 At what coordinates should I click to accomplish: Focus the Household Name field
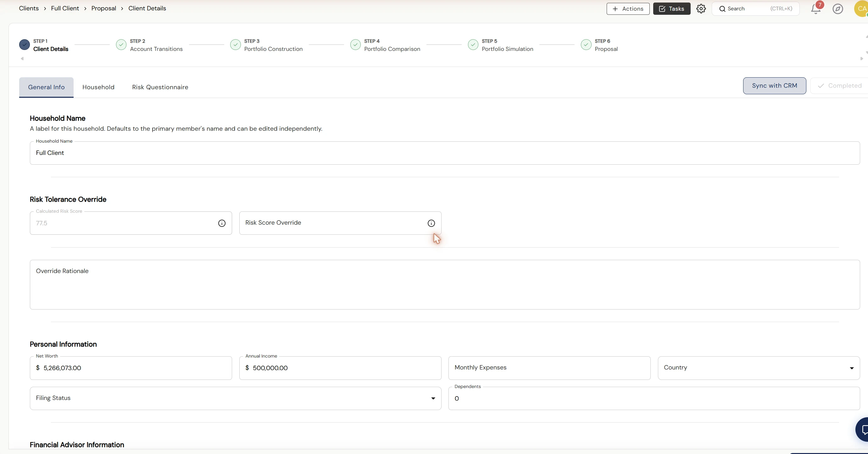[x=445, y=153]
